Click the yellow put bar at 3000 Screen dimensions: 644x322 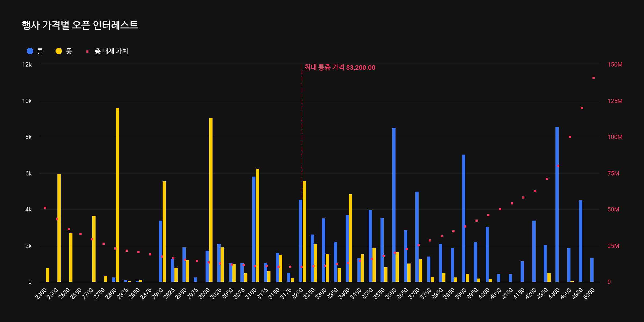pos(211,200)
